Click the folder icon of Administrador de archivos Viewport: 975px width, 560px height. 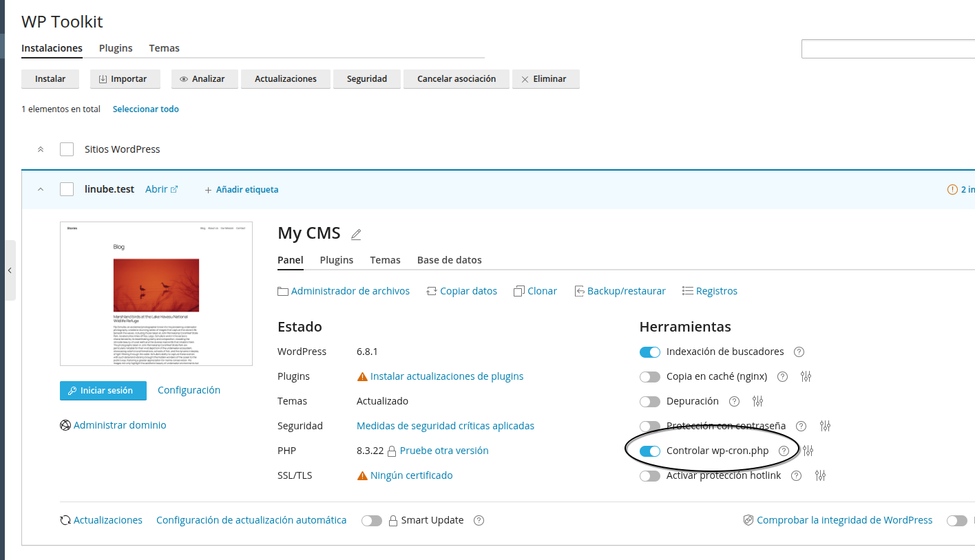pos(283,291)
